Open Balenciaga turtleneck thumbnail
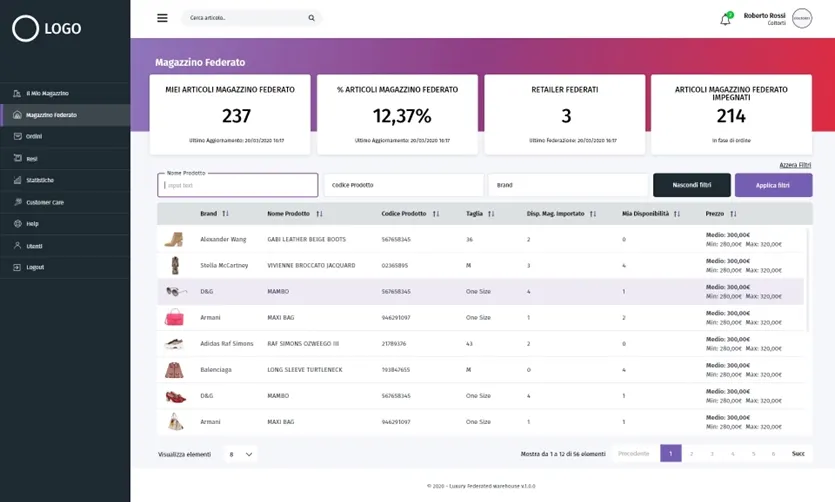835x502 pixels. pyautogui.click(x=174, y=369)
